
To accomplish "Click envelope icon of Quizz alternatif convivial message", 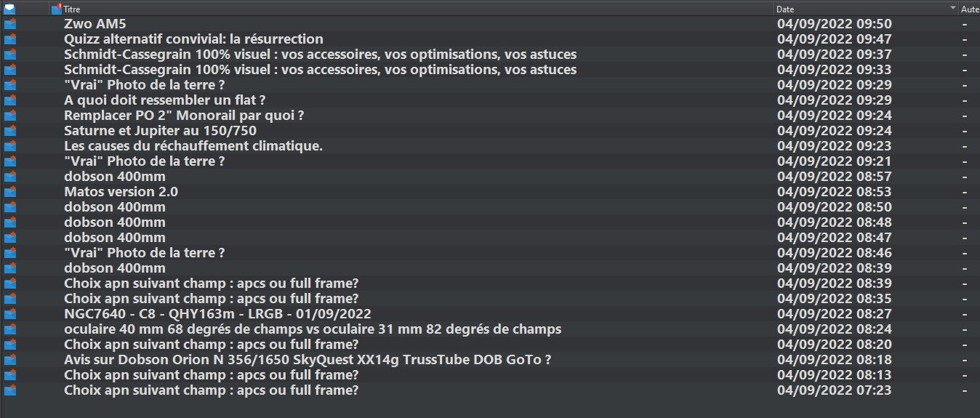I will (10, 39).
